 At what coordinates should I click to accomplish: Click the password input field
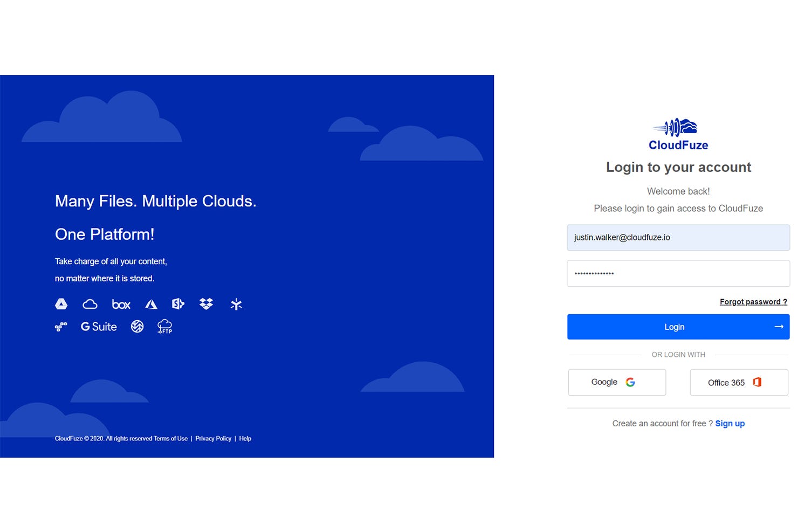tap(678, 273)
